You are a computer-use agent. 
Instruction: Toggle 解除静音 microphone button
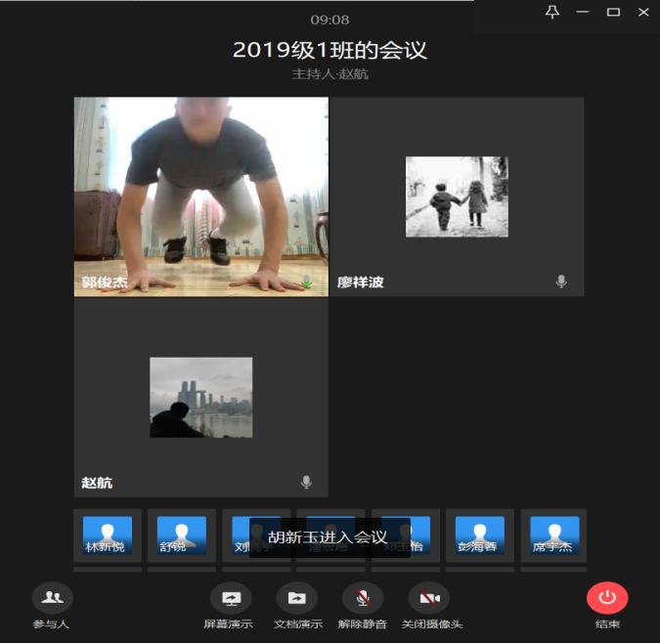[x=362, y=598]
